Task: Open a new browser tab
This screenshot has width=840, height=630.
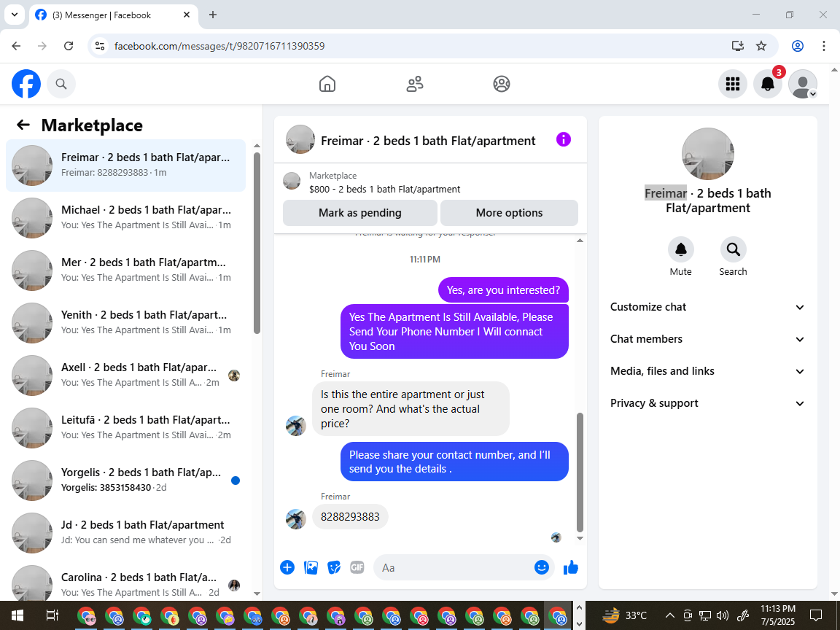Action: pos(213,15)
